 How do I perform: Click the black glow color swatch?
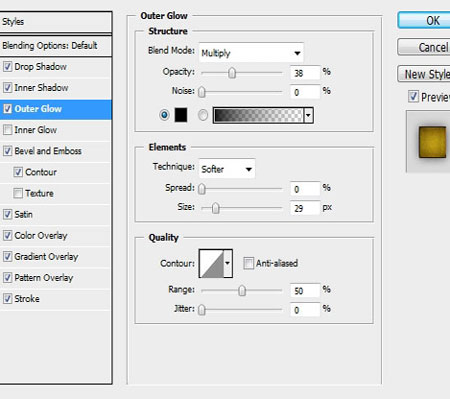181,115
